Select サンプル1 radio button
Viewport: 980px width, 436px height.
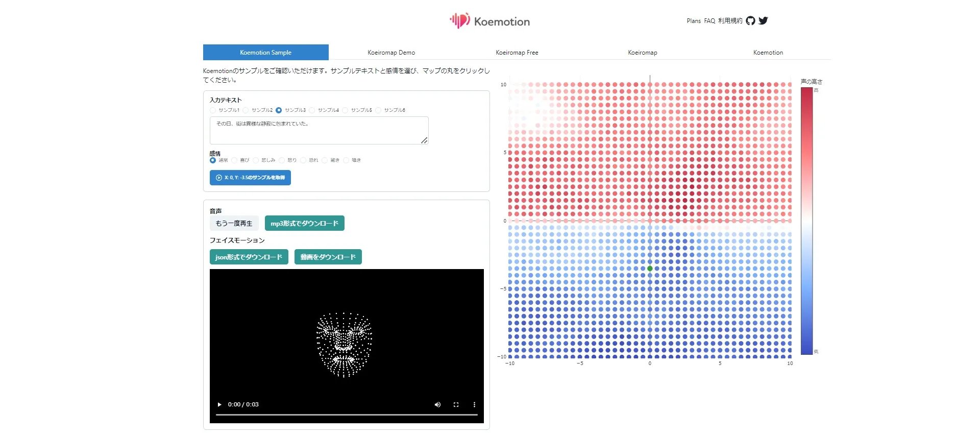(213, 110)
